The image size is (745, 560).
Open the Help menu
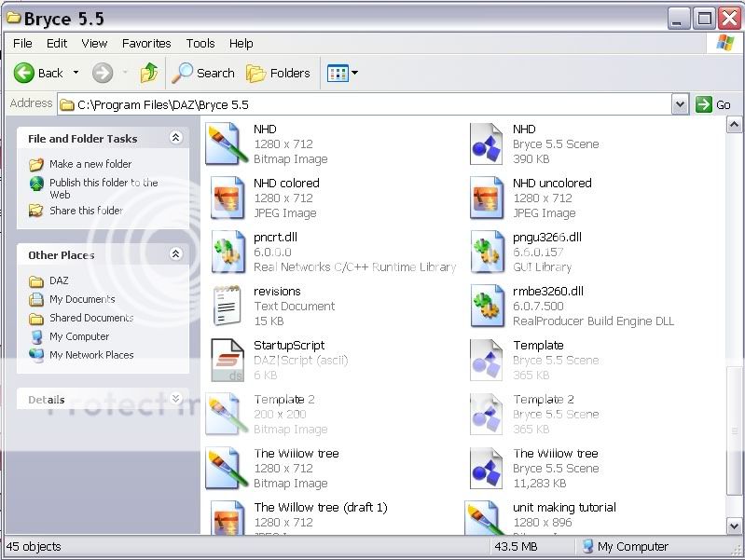(x=241, y=43)
